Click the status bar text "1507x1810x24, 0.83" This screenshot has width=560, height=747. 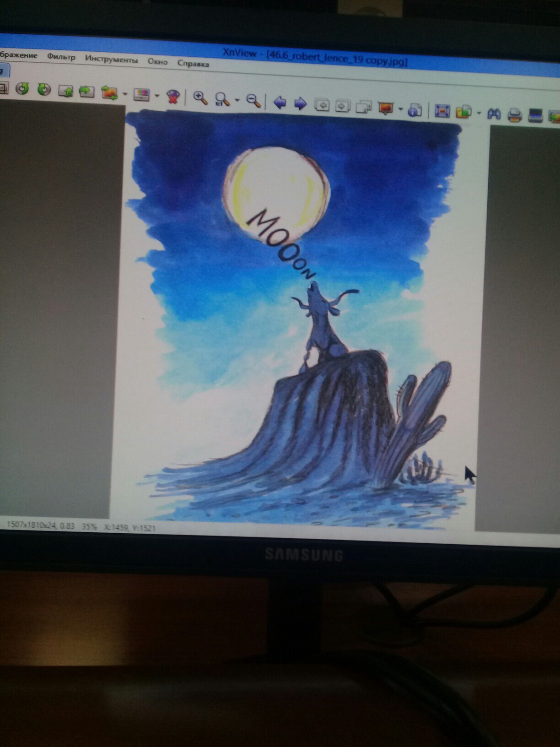[40, 525]
